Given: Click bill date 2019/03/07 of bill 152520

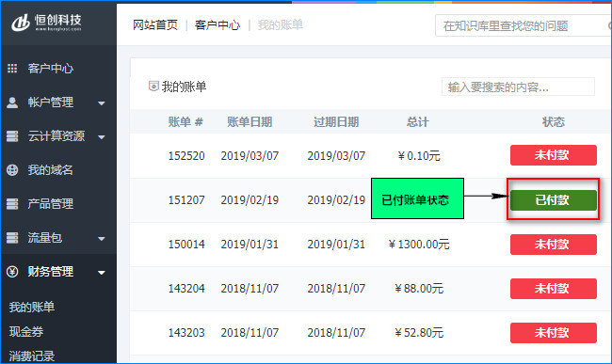Looking at the screenshot, I should [x=250, y=156].
